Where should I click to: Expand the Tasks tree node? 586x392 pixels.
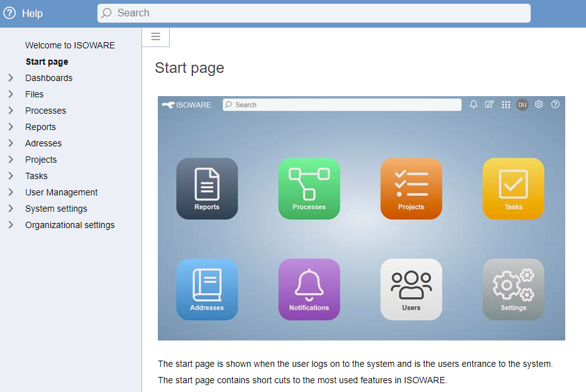(11, 176)
